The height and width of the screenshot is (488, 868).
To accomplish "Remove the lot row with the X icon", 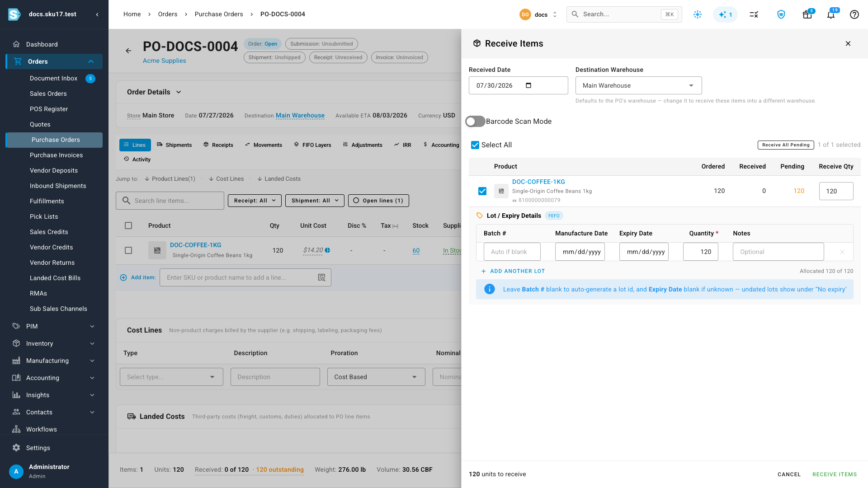I will pos(842,252).
